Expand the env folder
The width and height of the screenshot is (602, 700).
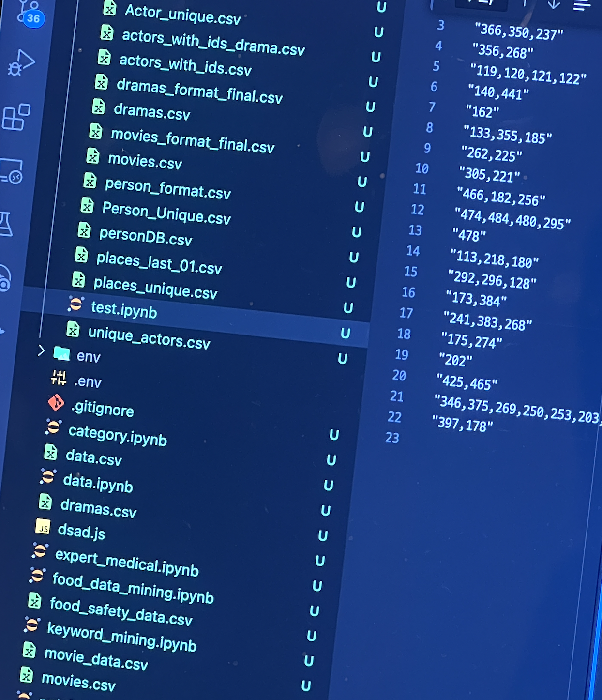pyautogui.click(x=41, y=350)
